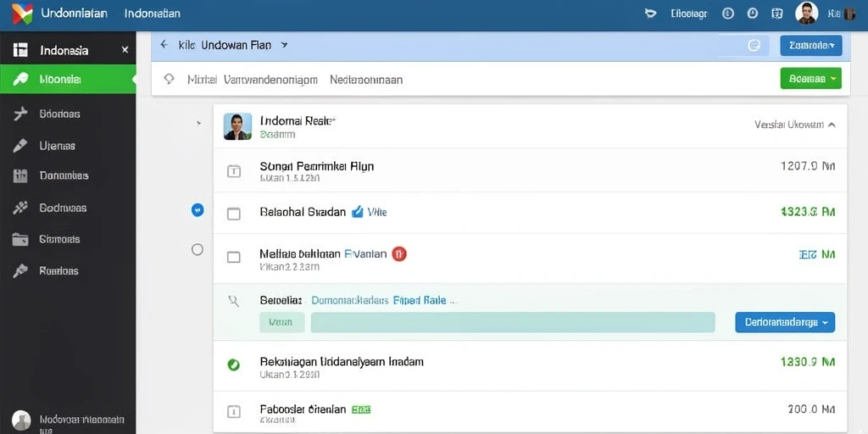
Task: Open the Indonetian header menu
Action: pyautogui.click(x=153, y=14)
